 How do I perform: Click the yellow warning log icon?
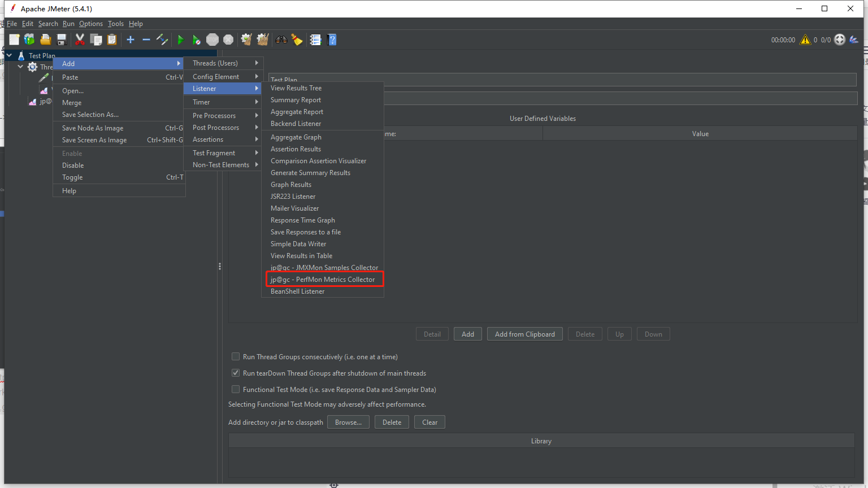click(x=805, y=40)
